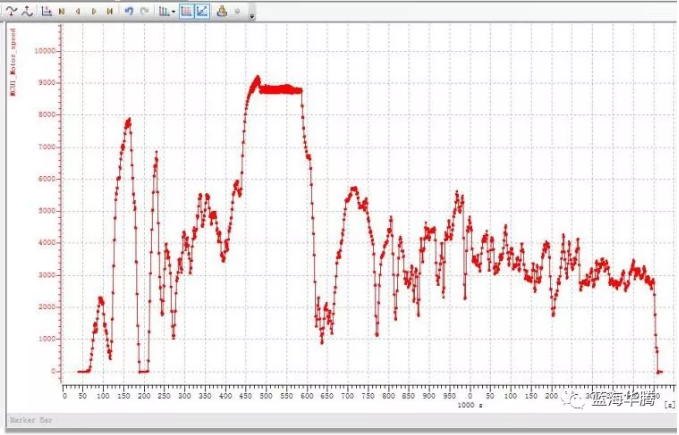Click the grey redo arrow
679x435 pixels.
pos(145,11)
